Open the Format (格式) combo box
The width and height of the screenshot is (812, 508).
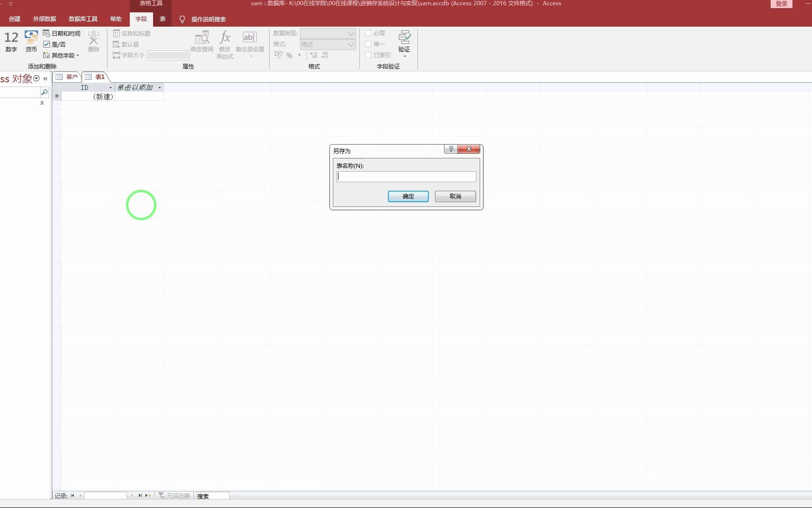click(x=328, y=44)
